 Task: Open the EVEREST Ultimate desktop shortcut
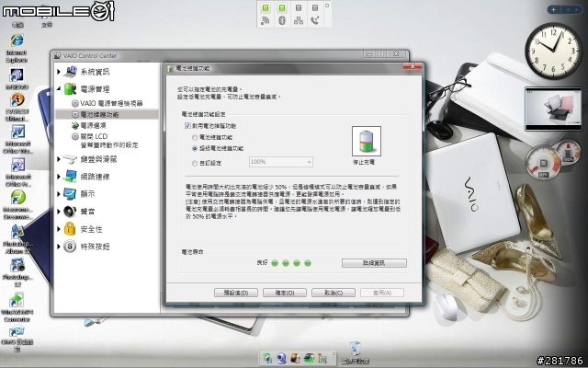pyautogui.click(x=17, y=100)
